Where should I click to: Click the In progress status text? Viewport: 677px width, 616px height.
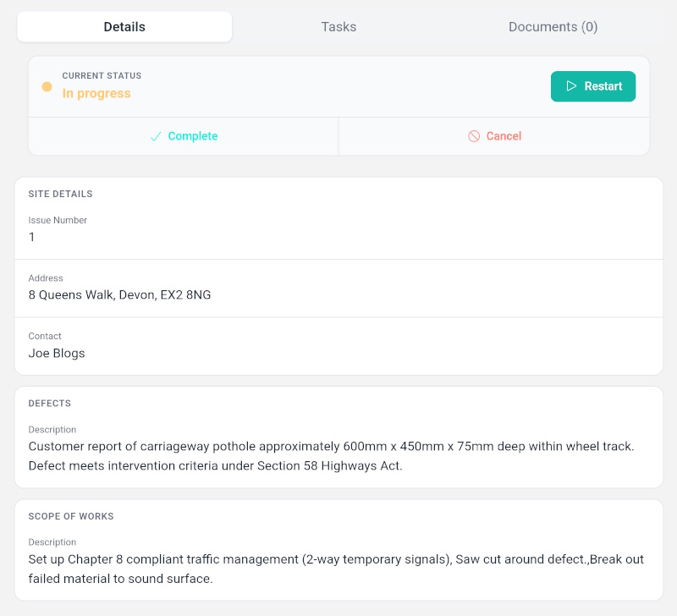96,93
